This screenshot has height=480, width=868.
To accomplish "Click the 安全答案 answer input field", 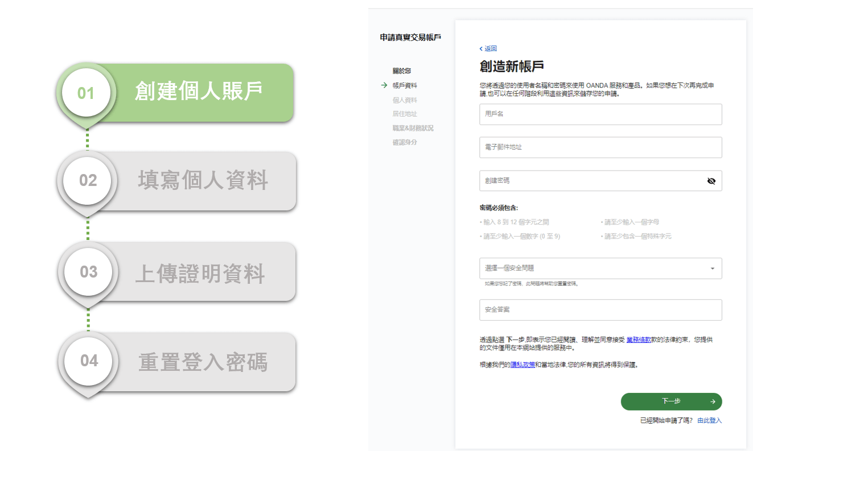I will tap(600, 310).
